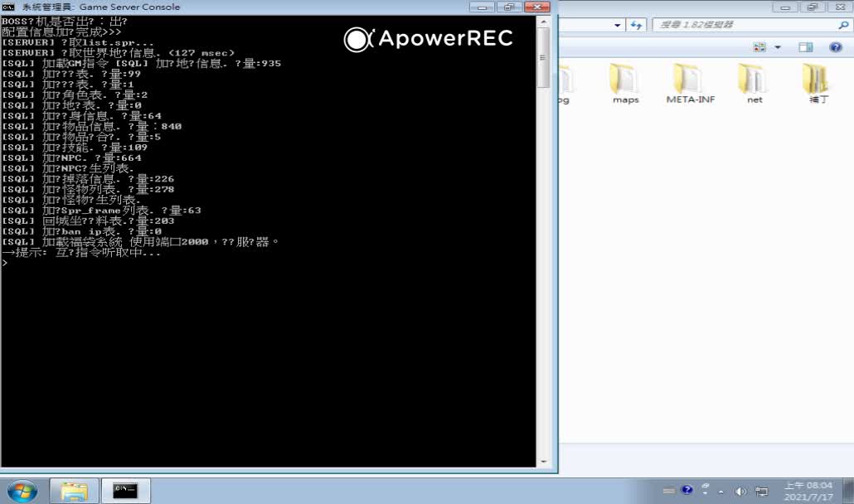Click the tray keyboard input icon
The height and width of the screenshot is (504, 854).
click(669, 491)
